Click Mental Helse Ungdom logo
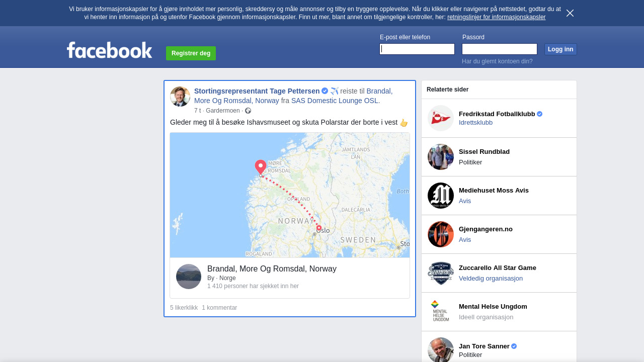The width and height of the screenshot is (644, 362). click(441, 312)
